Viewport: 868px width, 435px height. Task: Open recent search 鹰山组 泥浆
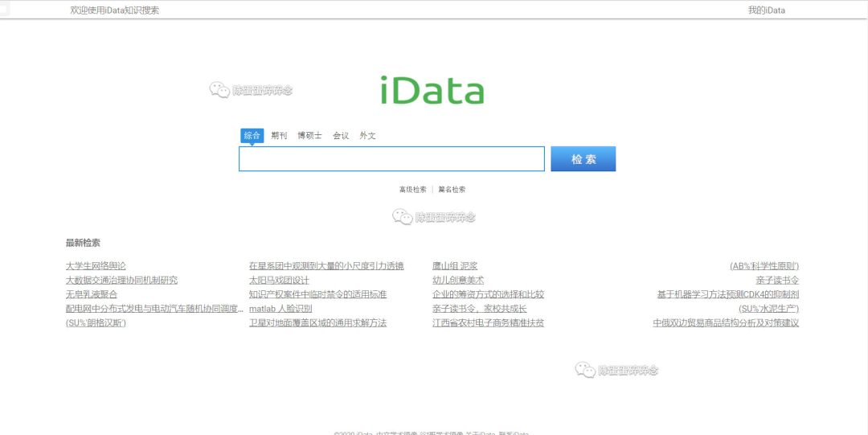(455, 266)
